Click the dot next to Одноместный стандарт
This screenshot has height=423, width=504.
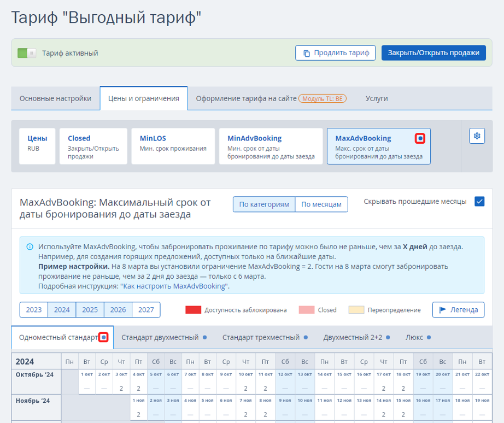103,337
